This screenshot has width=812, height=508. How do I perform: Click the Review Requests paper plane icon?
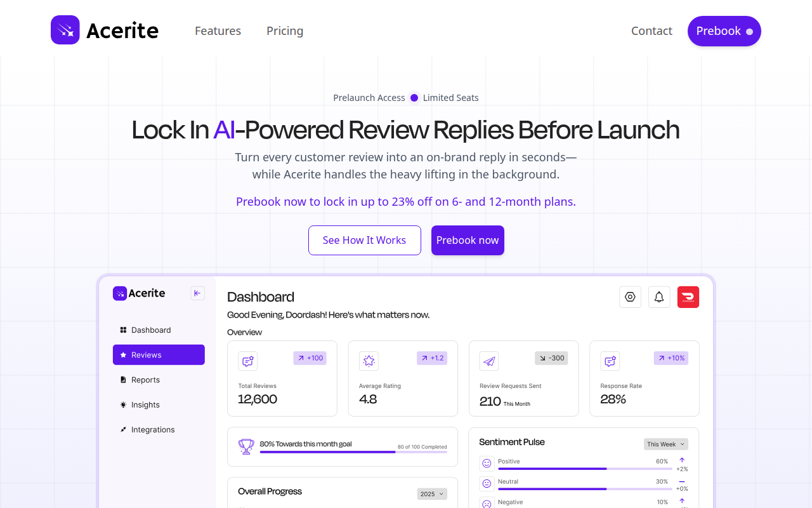click(x=489, y=361)
